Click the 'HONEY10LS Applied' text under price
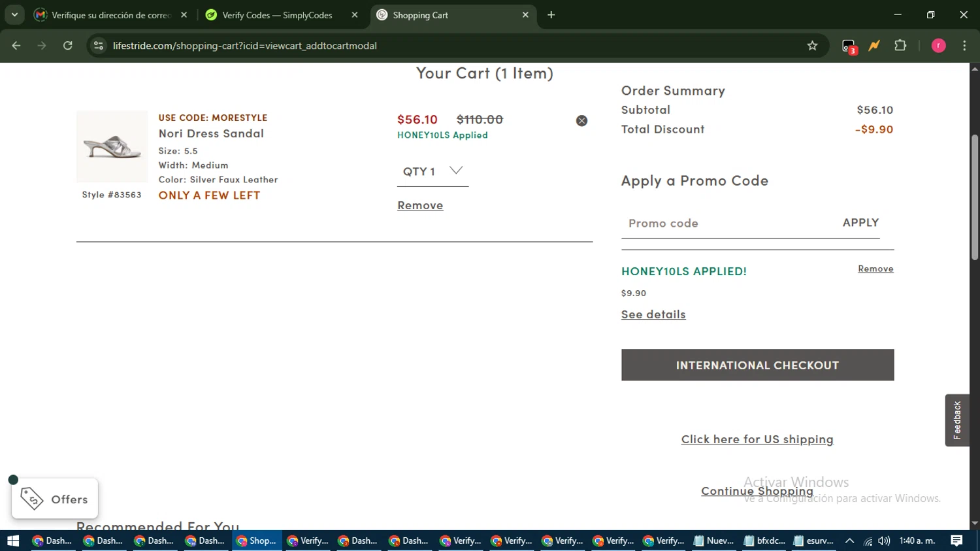Screen dimensions: 980x551 coord(442,135)
